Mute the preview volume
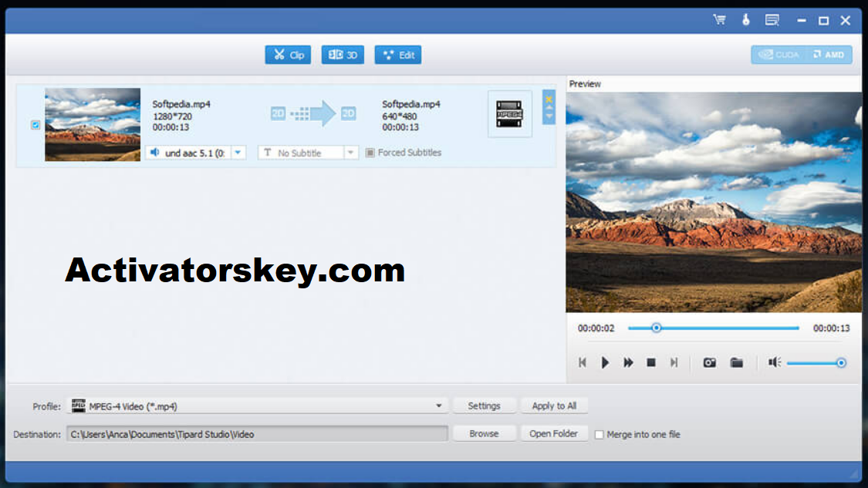The height and width of the screenshot is (488, 868). [x=775, y=362]
